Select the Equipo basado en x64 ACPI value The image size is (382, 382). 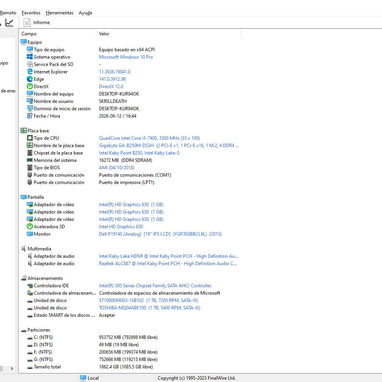click(x=127, y=49)
